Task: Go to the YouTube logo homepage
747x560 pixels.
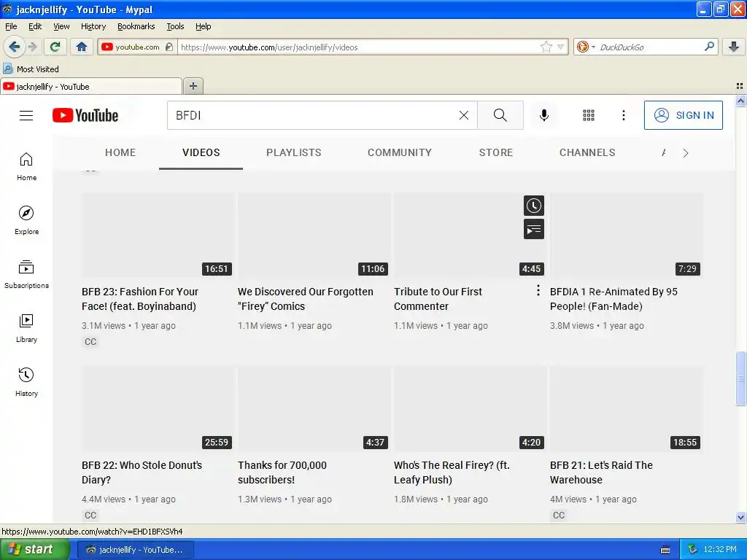Action: tap(85, 115)
